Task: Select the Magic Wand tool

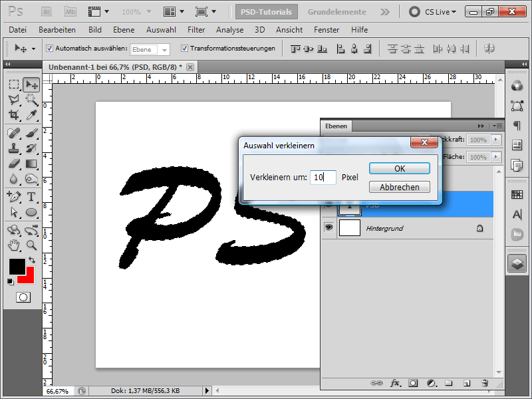Action: pyautogui.click(x=31, y=99)
